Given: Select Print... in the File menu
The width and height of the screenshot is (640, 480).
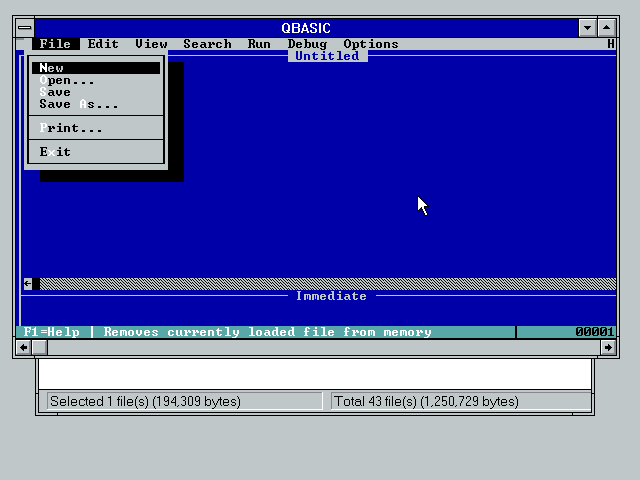Looking at the screenshot, I should click(96, 128).
